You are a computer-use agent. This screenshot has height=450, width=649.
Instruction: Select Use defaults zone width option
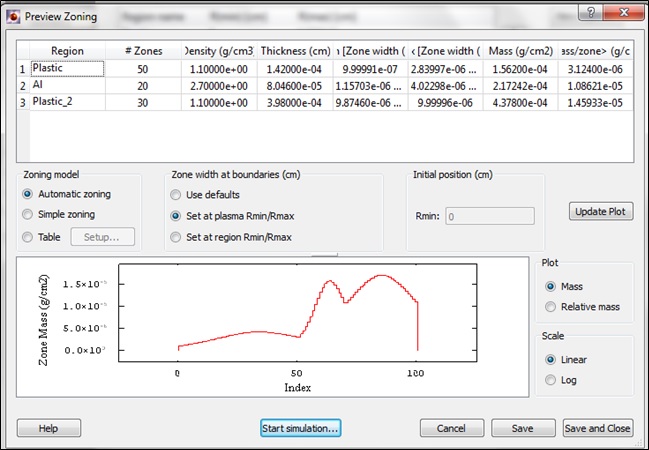coord(177,194)
